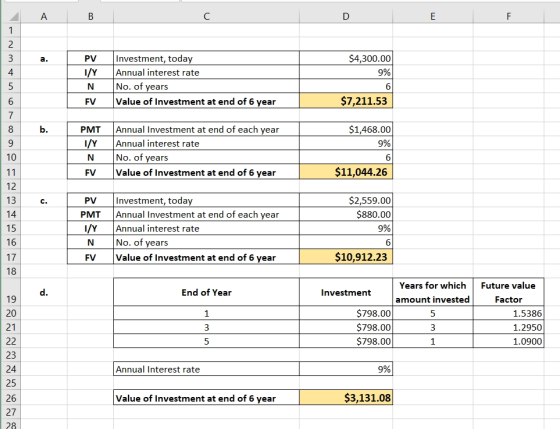Click years invested value 1 in row 22
The image size is (560, 429).
(x=432, y=341)
